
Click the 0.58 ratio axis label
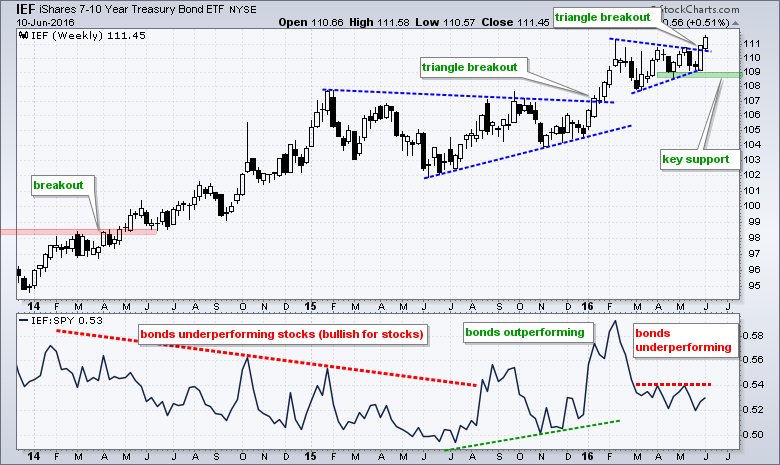pos(753,336)
